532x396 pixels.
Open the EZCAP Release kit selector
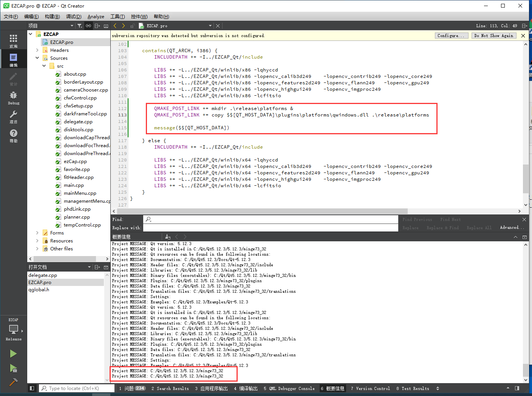click(x=13, y=329)
